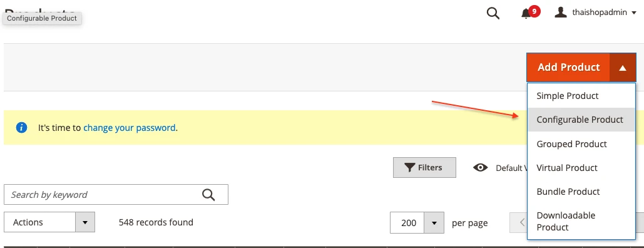Click the blue info icon in password notice
644x248 pixels.
[21, 128]
